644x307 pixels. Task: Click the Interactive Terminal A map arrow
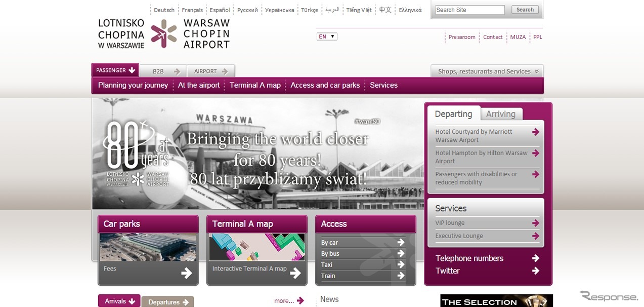pyautogui.click(x=296, y=274)
